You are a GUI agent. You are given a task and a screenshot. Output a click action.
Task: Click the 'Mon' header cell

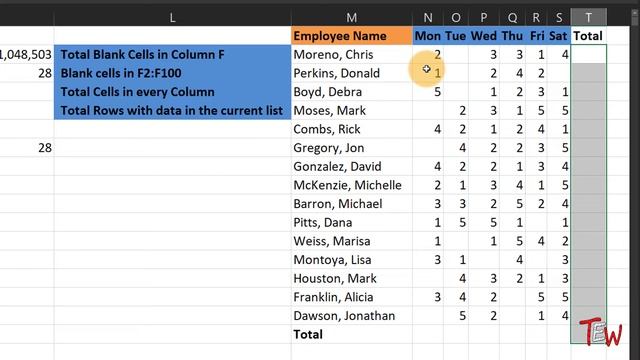[x=427, y=36]
